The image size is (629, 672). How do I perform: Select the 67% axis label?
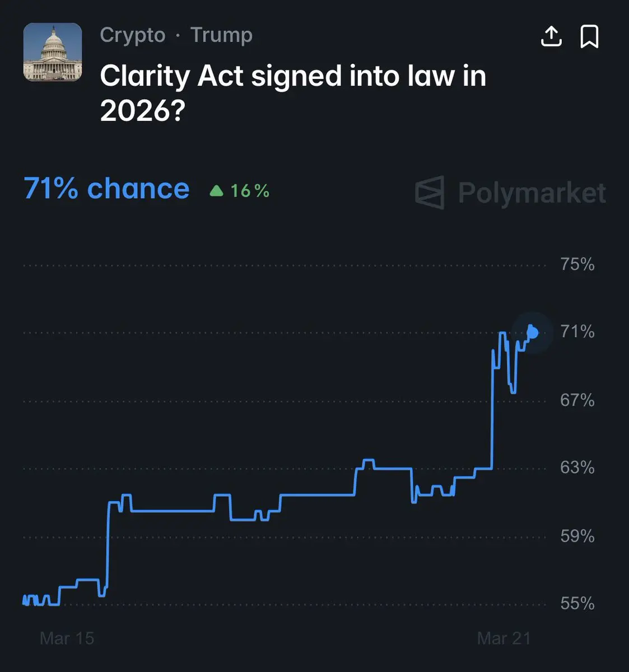(577, 400)
